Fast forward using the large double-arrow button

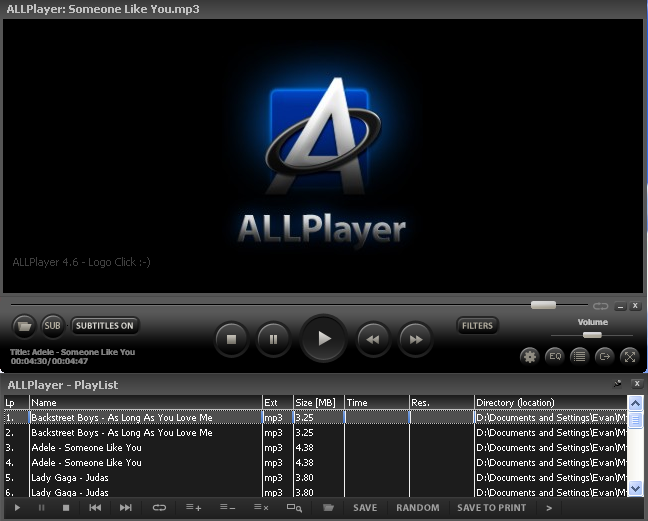point(415,339)
